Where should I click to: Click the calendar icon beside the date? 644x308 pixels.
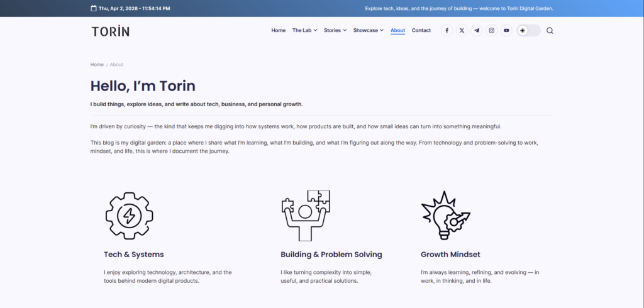pos(94,9)
